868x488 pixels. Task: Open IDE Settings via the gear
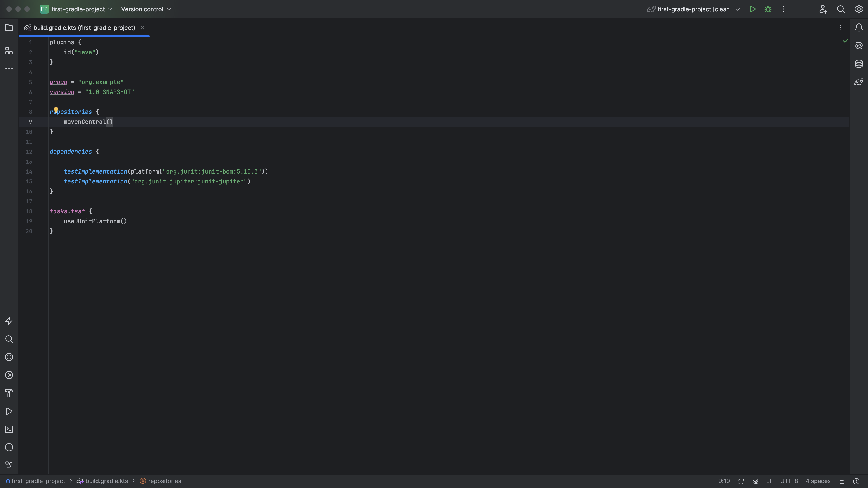[859, 9]
